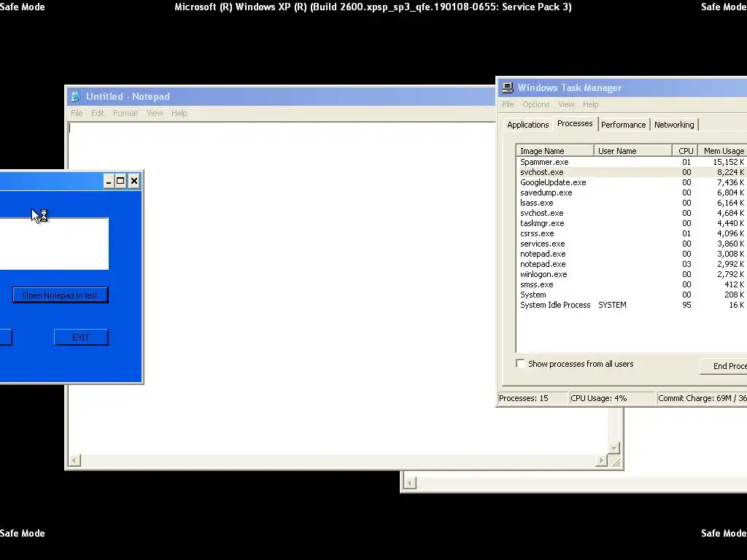This screenshot has width=747, height=560.
Task: Open the Help menu in Task Manager
Action: point(590,104)
